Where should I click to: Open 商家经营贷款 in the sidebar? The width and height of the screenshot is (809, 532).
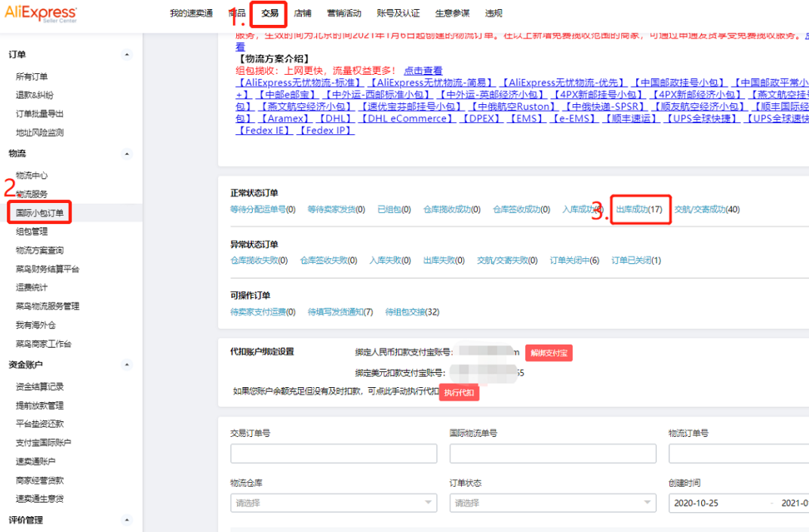[x=40, y=481]
